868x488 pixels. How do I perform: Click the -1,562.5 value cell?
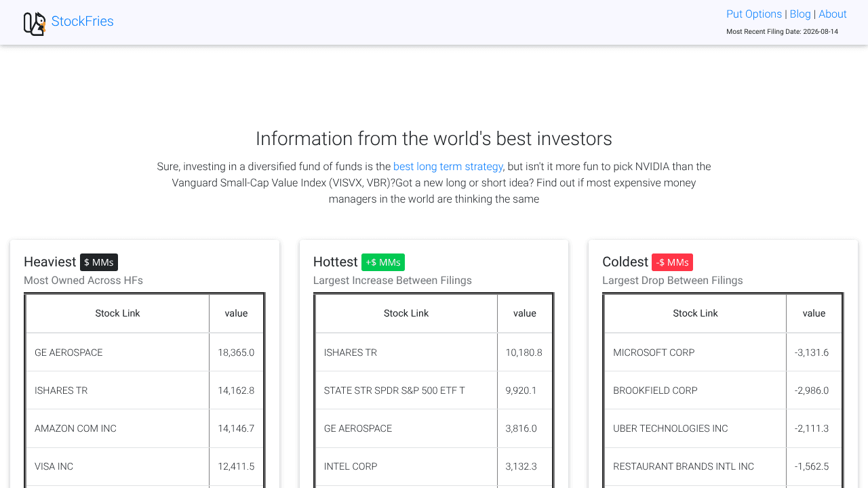pyautogui.click(x=814, y=466)
